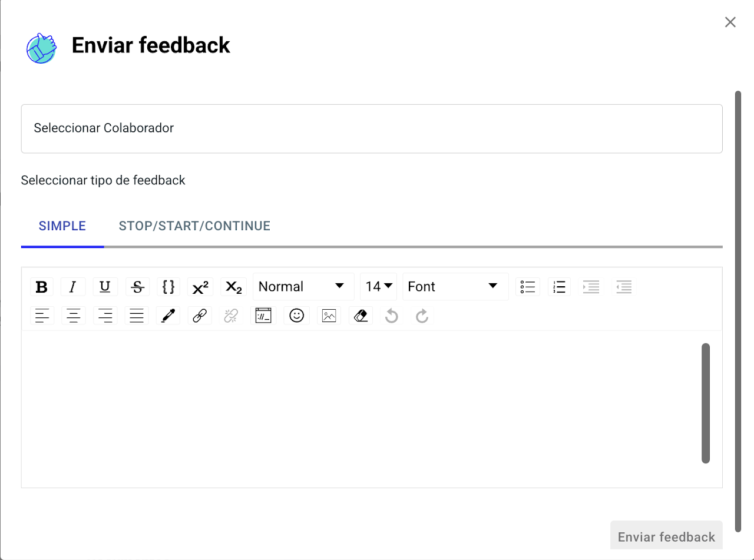754x560 pixels.
Task: Click the eraser to remove formatting
Action: point(361,316)
